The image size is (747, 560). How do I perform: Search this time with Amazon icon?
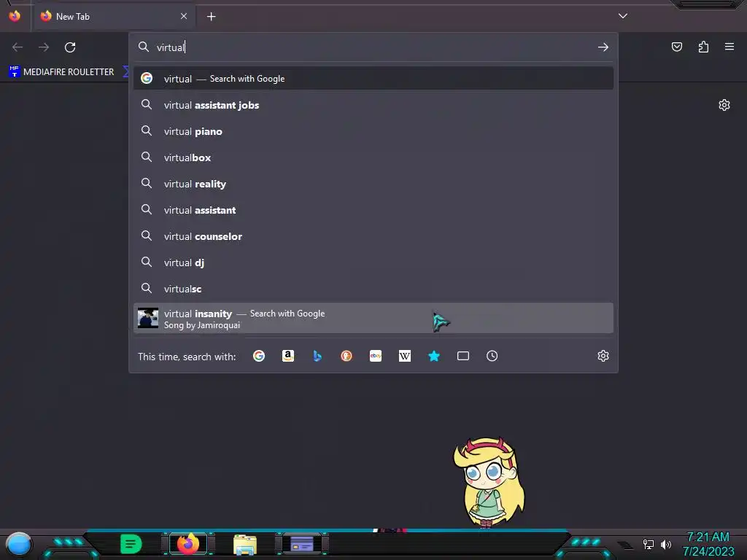287,356
